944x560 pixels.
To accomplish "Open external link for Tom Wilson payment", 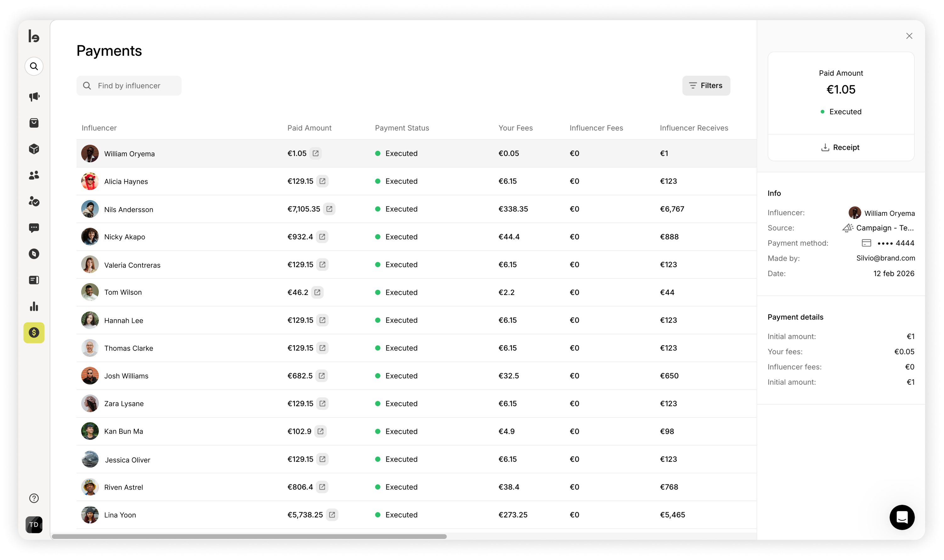I will 317,293.
